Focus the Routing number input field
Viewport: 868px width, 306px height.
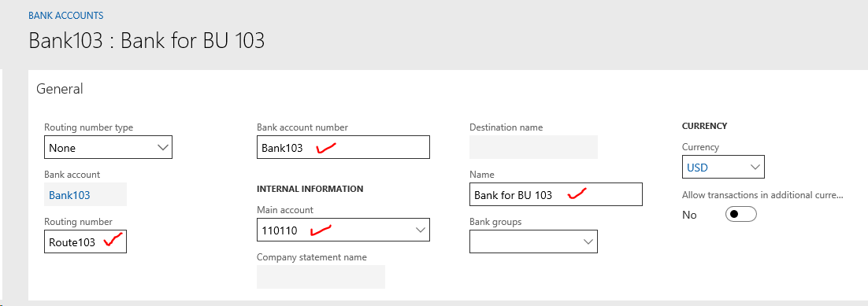coord(85,241)
